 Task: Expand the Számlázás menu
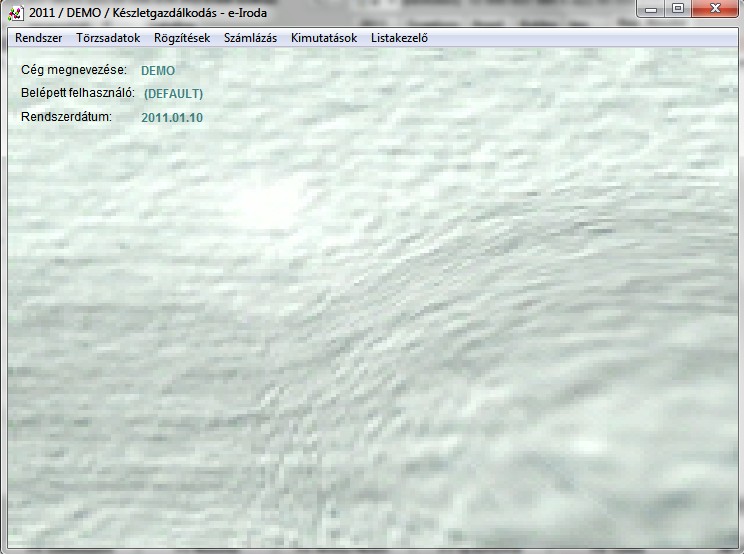point(250,38)
